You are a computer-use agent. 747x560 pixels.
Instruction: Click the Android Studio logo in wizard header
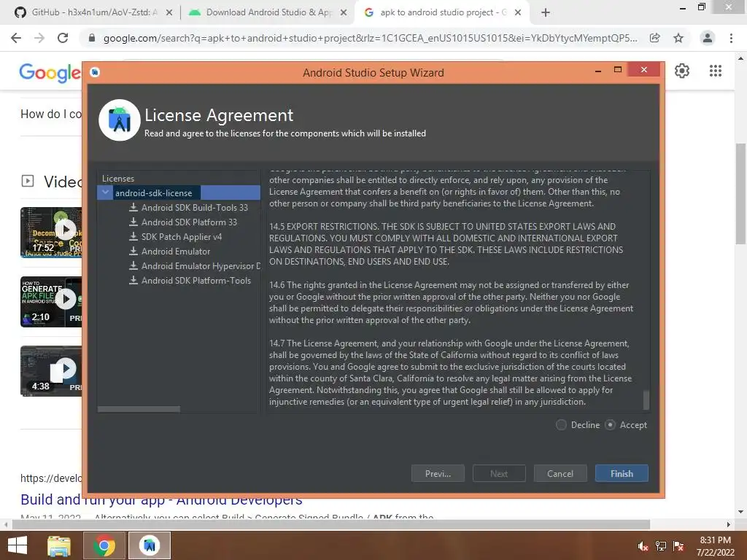[119, 120]
